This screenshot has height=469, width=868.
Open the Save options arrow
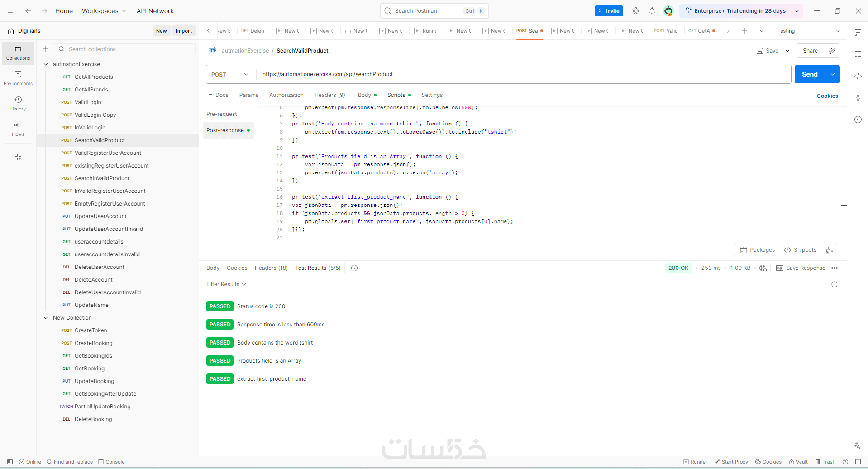click(x=787, y=51)
